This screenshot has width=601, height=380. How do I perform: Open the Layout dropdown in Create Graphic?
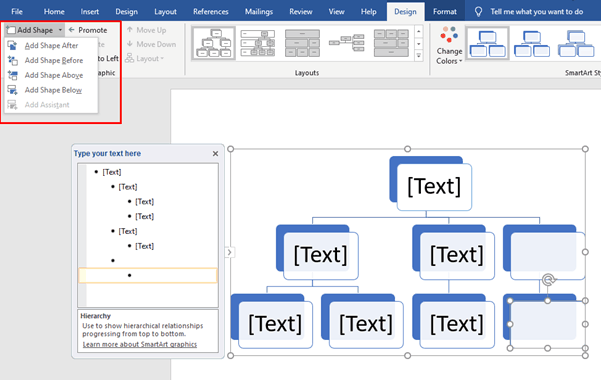[x=145, y=59]
